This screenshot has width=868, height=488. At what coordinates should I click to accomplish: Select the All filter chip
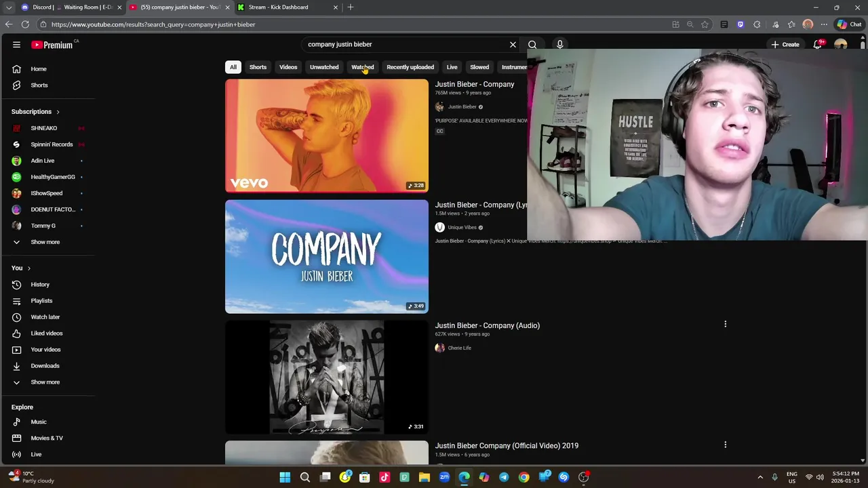tap(233, 67)
